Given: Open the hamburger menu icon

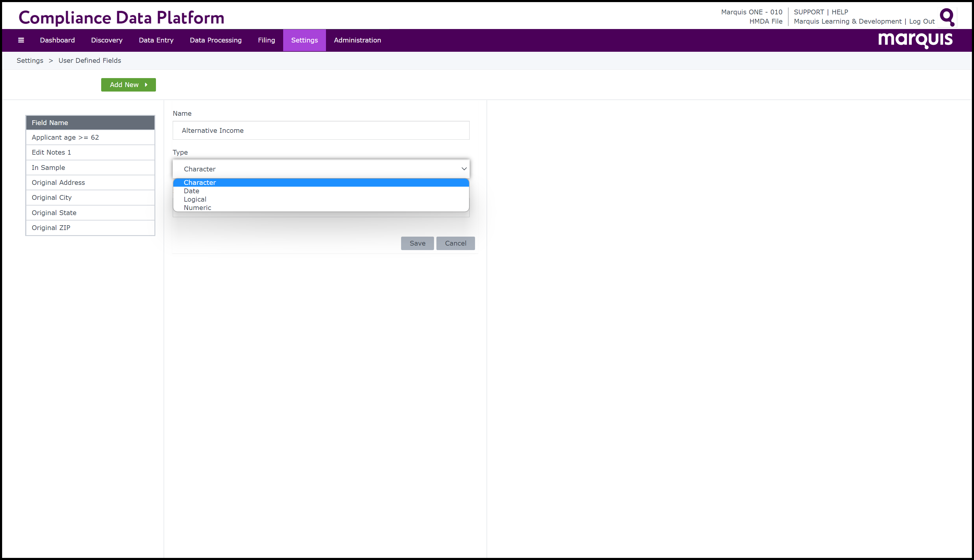Looking at the screenshot, I should coord(21,40).
